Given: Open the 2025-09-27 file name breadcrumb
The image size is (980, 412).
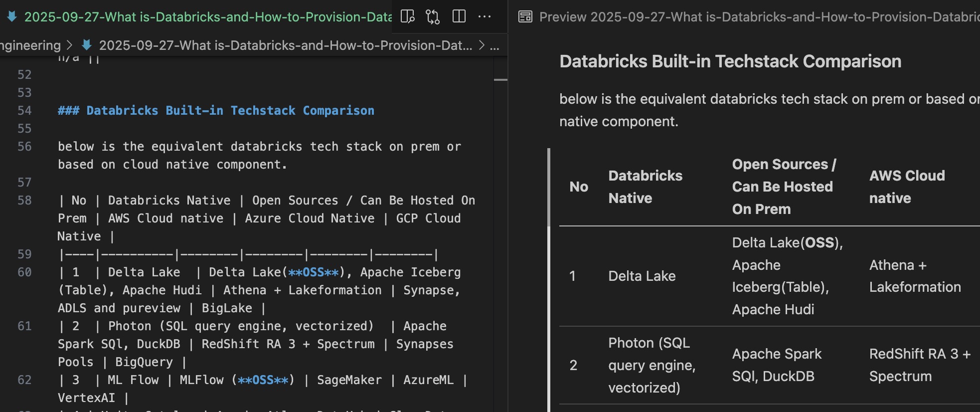Looking at the screenshot, I should pyautogui.click(x=286, y=45).
